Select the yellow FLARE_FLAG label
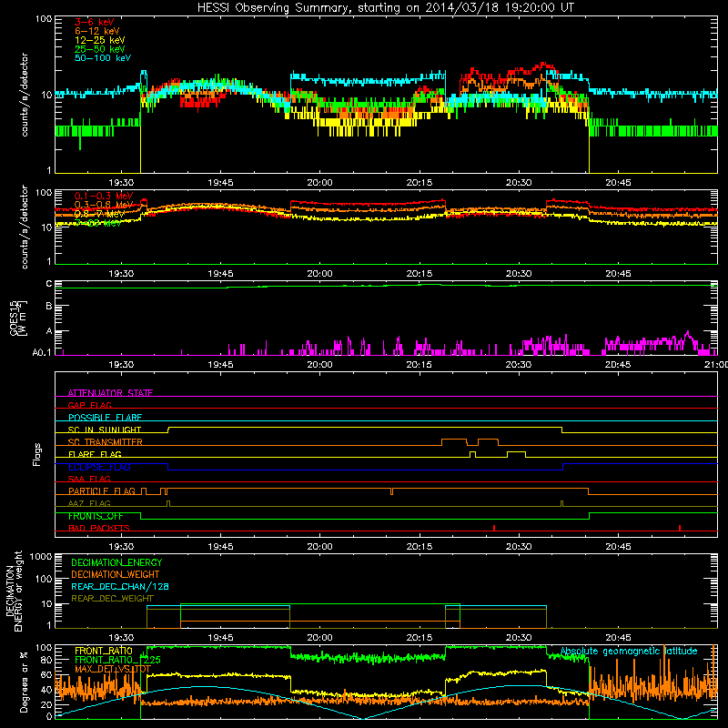The height and width of the screenshot is (728, 728). tap(95, 454)
